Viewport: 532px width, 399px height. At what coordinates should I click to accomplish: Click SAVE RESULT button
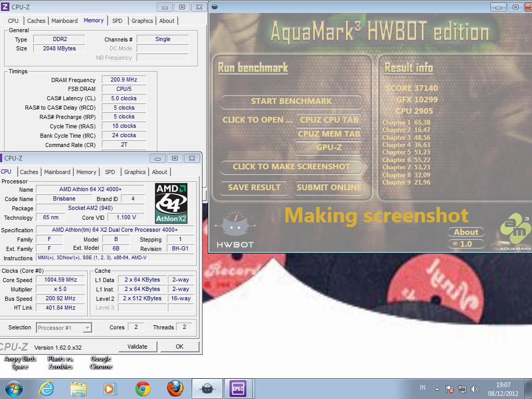[254, 187]
